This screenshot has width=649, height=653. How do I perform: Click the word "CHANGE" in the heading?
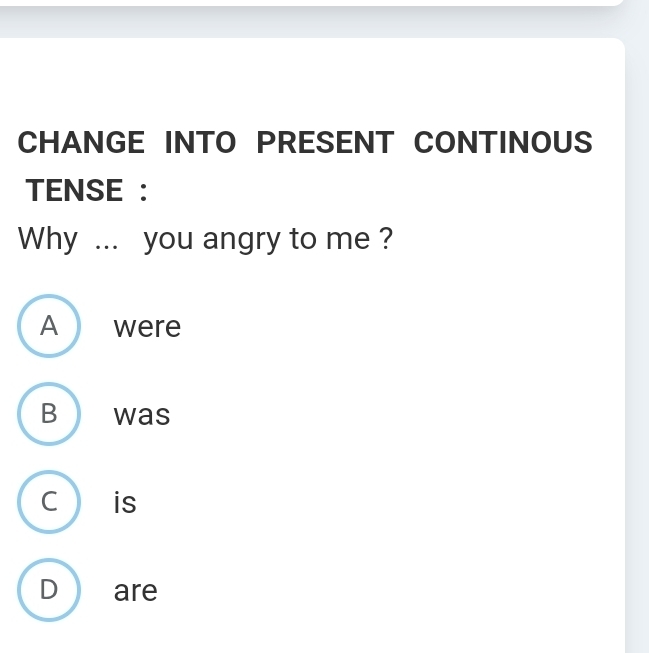pos(81,143)
